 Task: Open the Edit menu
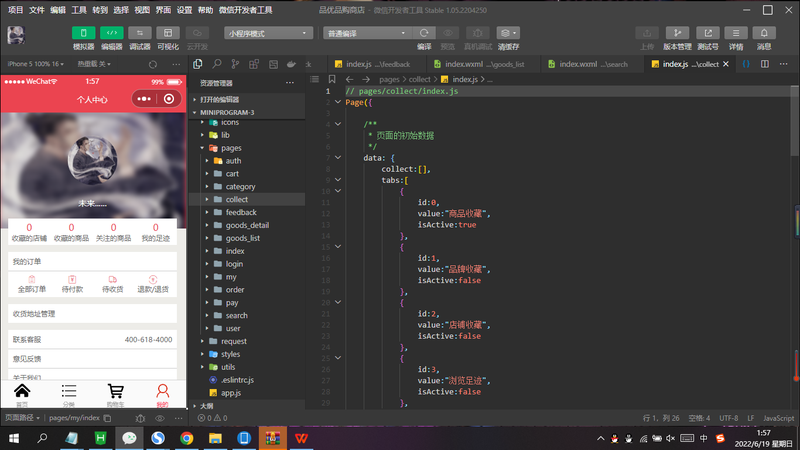tap(58, 10)
